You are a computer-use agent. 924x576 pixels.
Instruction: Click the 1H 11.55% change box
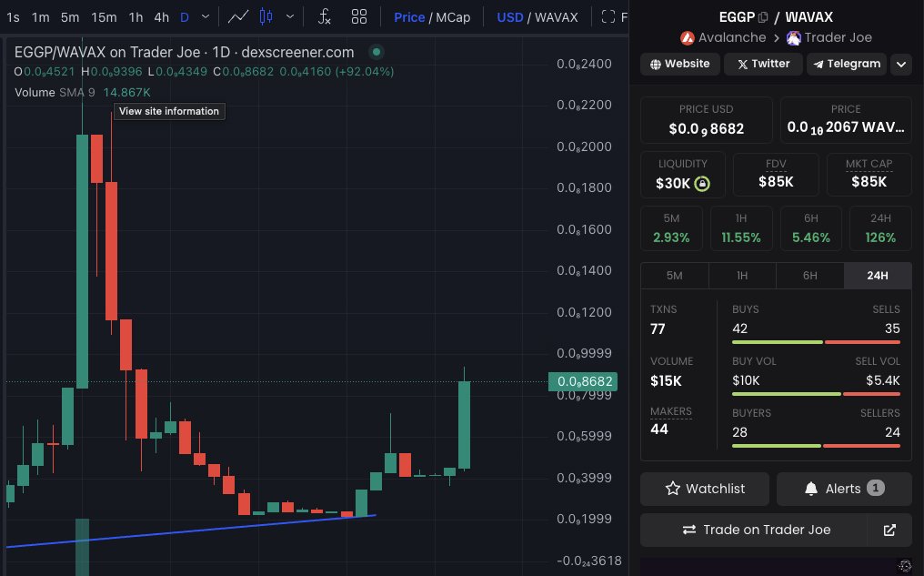tap(741, 228)
